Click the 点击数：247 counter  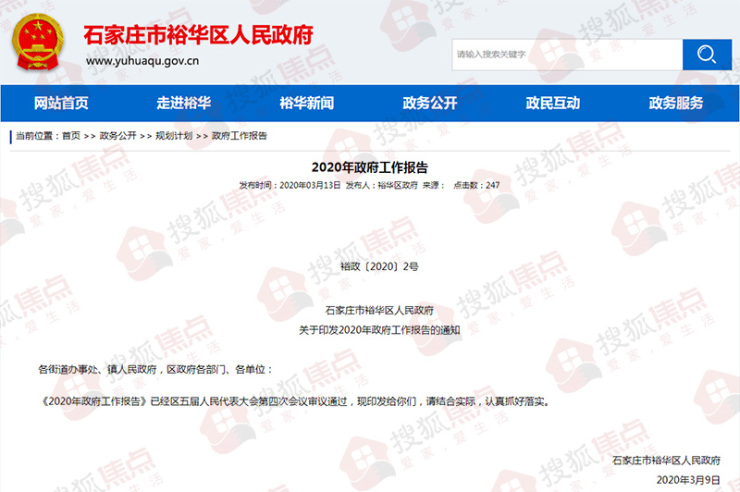point(476,185)
